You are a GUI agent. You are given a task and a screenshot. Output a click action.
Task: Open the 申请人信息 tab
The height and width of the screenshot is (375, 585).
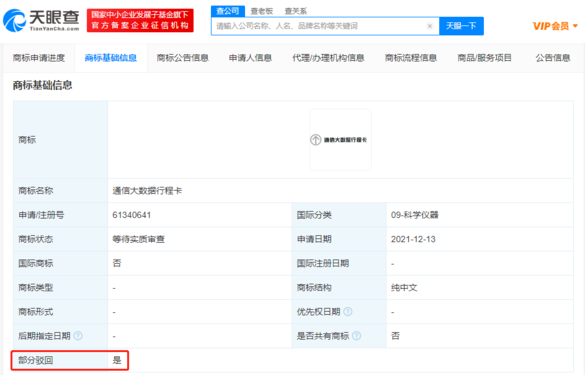click(250, 58)
